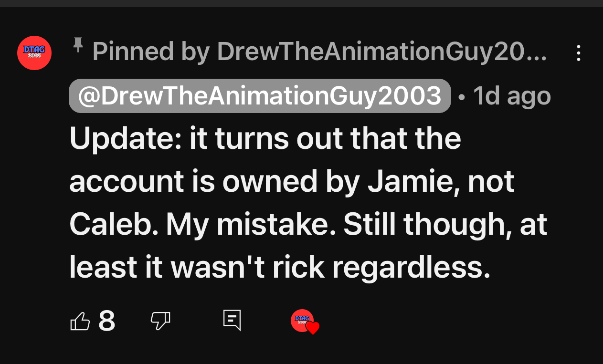Like the pinned comment with thumbs up
The image size is (603, 364).
(x=80, y=321)
